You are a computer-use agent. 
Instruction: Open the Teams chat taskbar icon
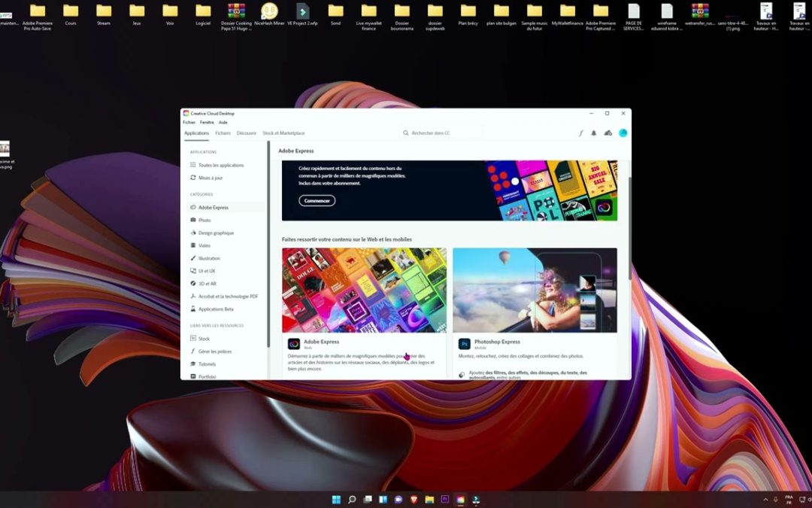[398, 500]
